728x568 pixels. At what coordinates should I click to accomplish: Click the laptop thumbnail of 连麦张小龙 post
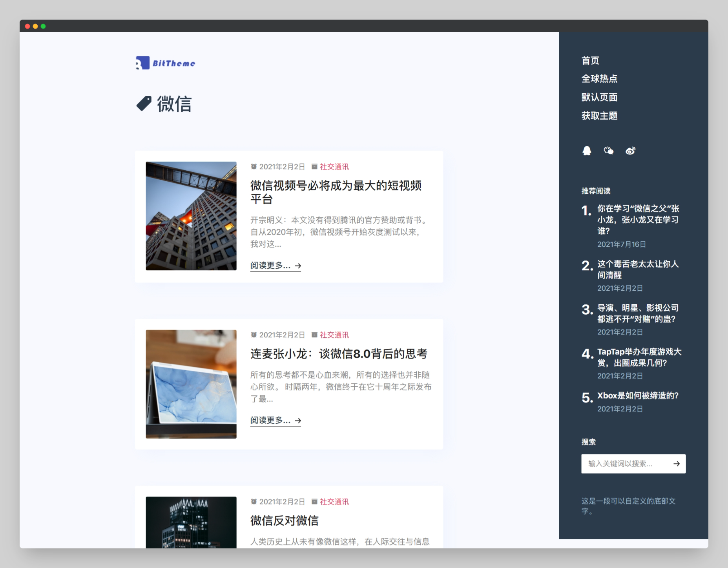coord(191,384)
